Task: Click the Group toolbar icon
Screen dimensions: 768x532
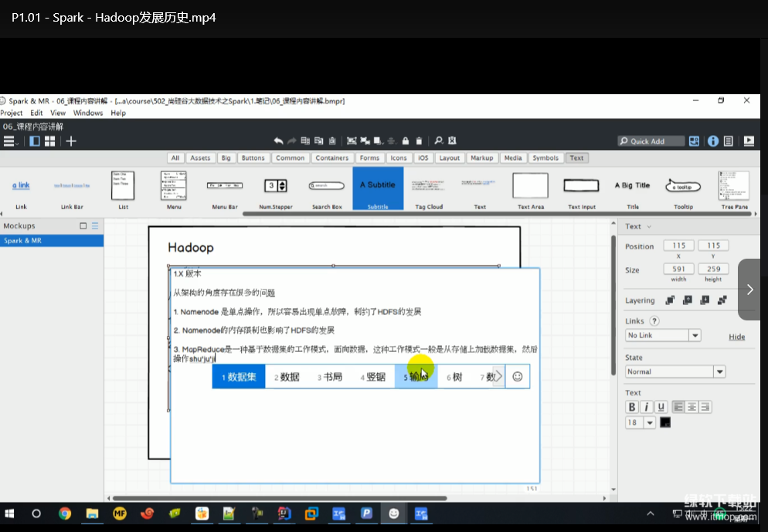Action: [352, 141]
